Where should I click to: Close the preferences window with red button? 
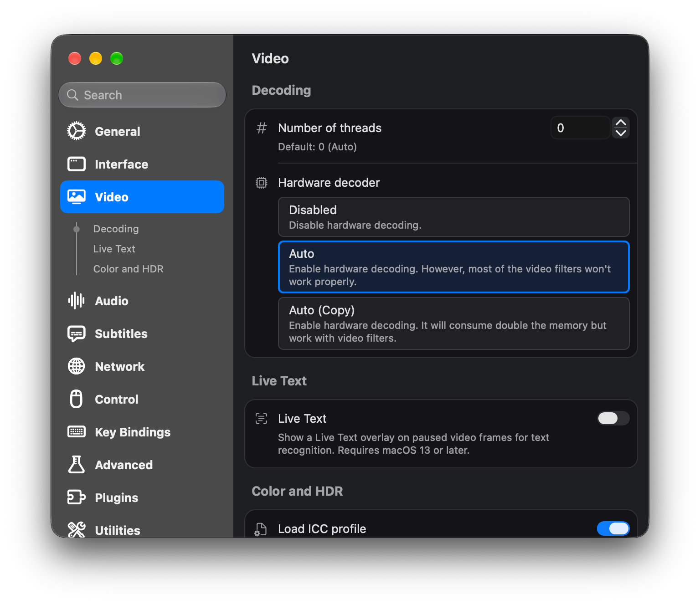[75, 58]
